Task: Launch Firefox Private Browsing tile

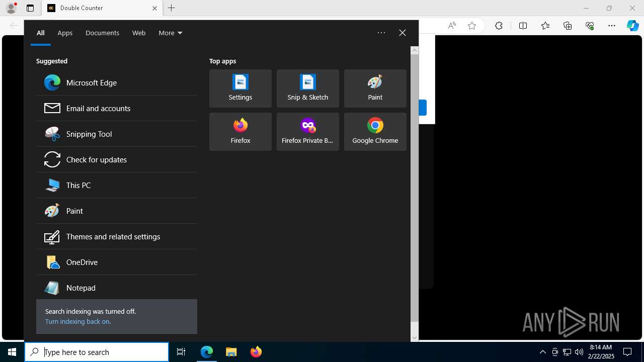Action: click(308, 132)
